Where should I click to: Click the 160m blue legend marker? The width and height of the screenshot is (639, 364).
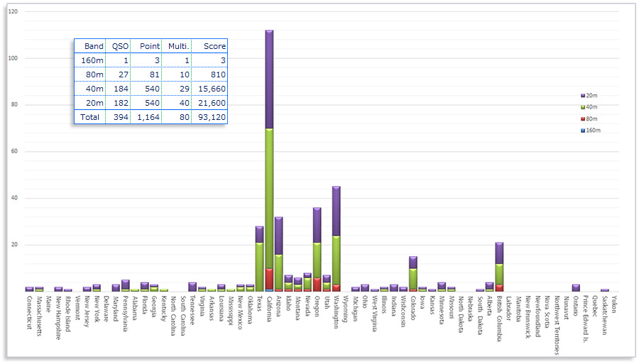point(583,131)
